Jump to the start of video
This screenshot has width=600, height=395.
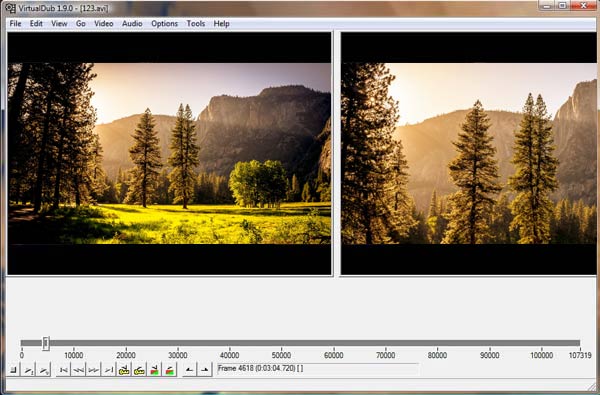[x=64, y=370]
